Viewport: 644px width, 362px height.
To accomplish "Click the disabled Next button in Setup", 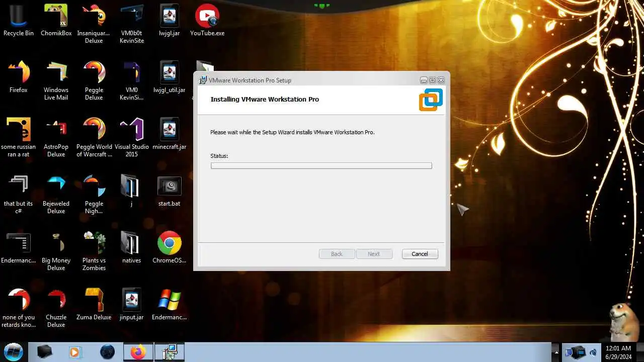I will coord(374,254).
